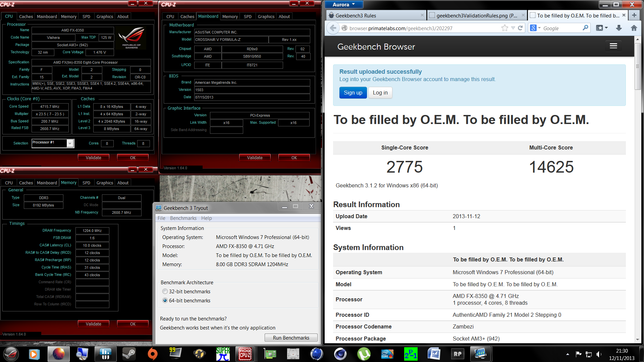Launch Microsoft Word from the taskbar
Image resolution: width=644 pixels, height=362 pixels.
pyautogui.click(x=434, y=354)
